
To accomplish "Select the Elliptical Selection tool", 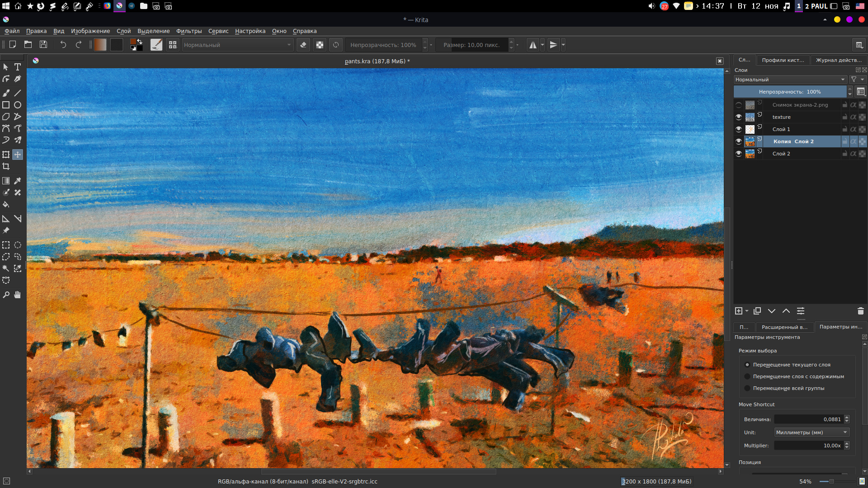I will [x=18, y=245].
